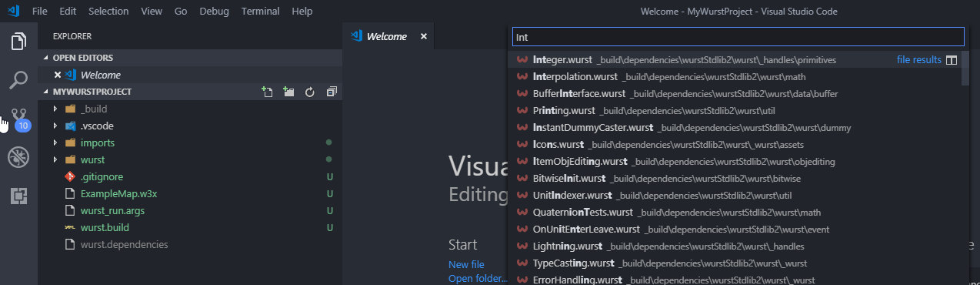Open the Selection menu
Viewport: 980px width, 285px height.
(108, 12)
